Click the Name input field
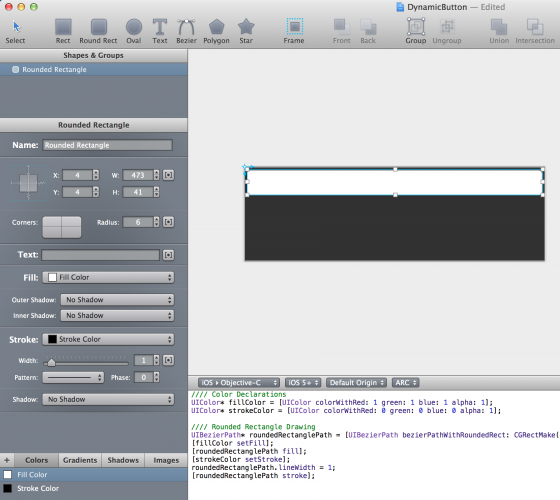The width and height of the screenshot is (560, 500). (x=107, y=145)
